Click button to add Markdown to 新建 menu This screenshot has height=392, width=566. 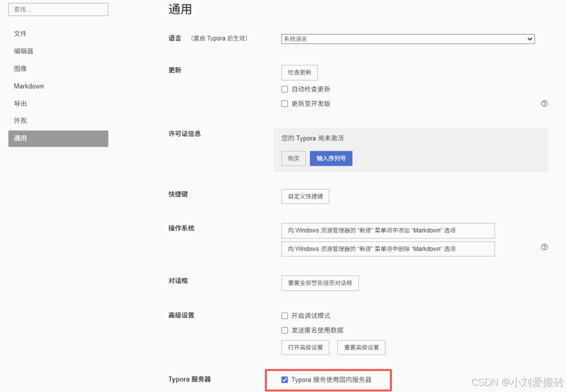(388, 231)
